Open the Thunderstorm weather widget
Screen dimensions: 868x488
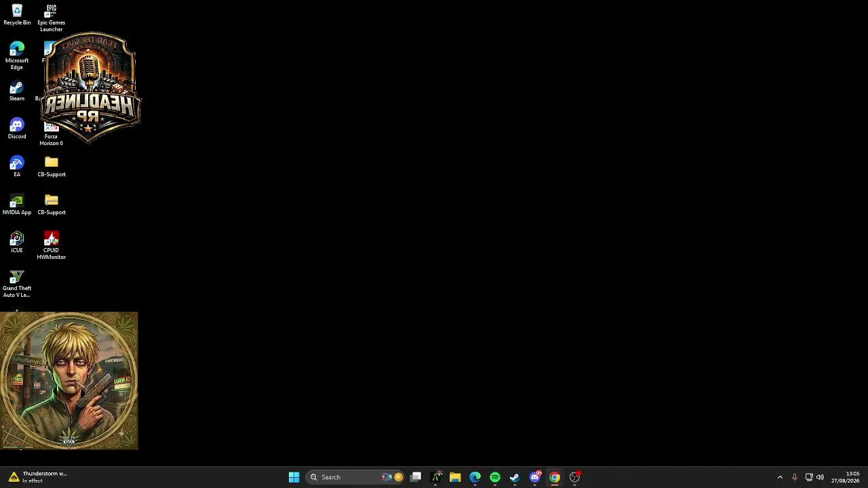point(38,477)
